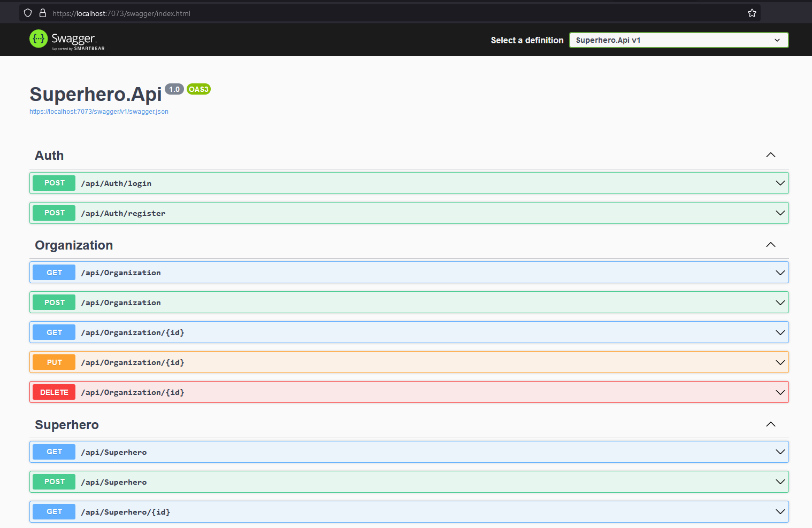Click the Organization section heading

(74, 245)
